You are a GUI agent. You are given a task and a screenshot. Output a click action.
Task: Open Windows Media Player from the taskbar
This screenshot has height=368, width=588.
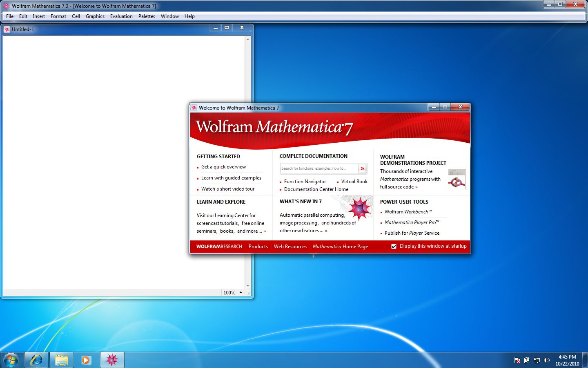(x=87, y=360)
